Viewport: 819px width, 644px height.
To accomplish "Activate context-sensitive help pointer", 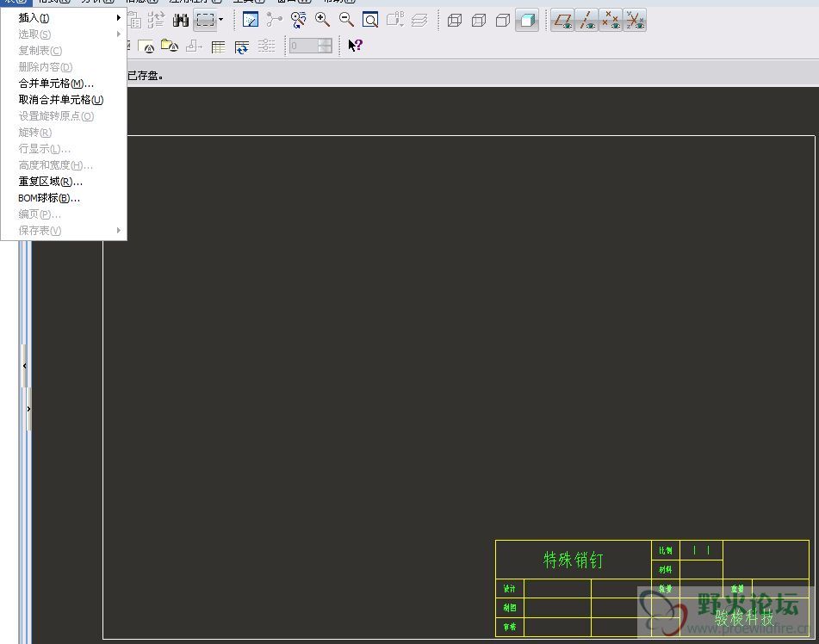I will 355,46.
